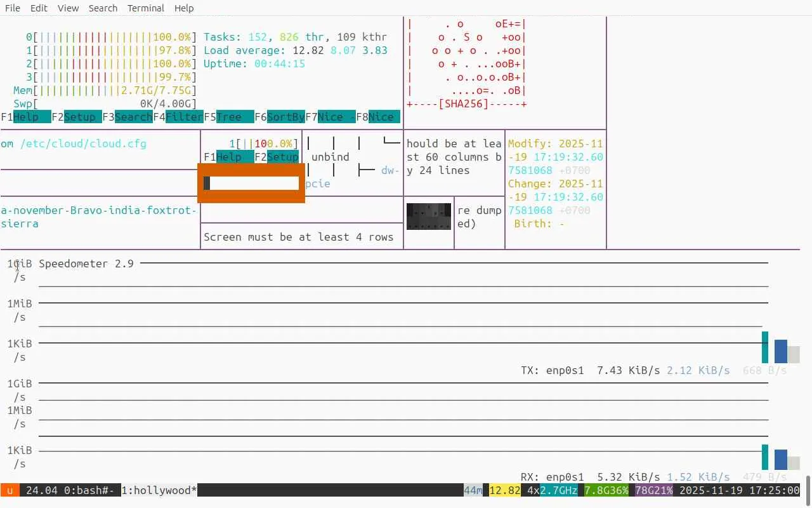Open F6 SortBy in htop
The image size is (812, 508).
[x=280, y=117]
